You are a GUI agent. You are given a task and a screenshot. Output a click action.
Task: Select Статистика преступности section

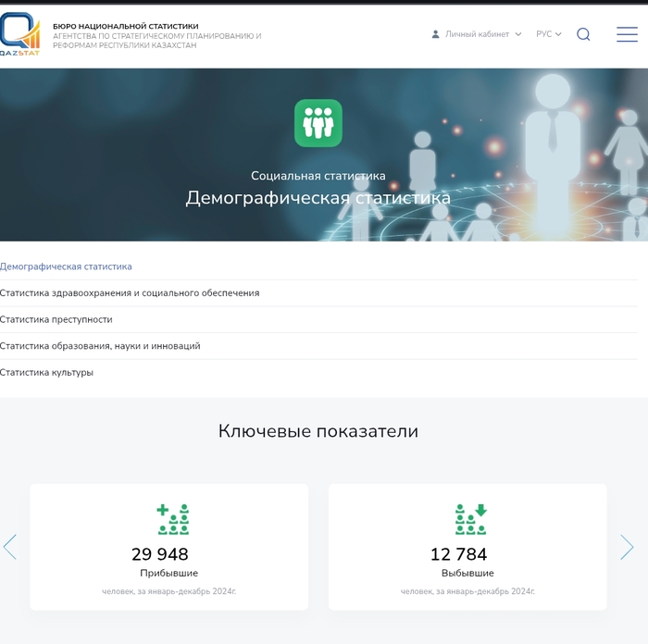[x=56, y=319]
